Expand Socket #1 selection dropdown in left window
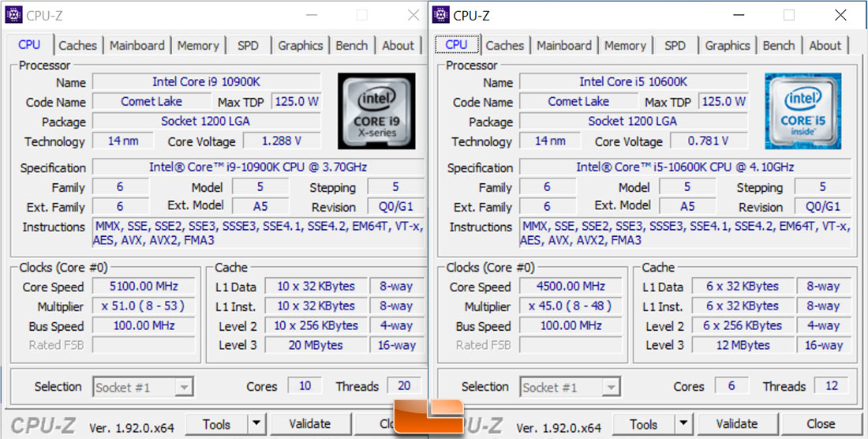Viewport: 868px width, 439px height. click(184, 387)
